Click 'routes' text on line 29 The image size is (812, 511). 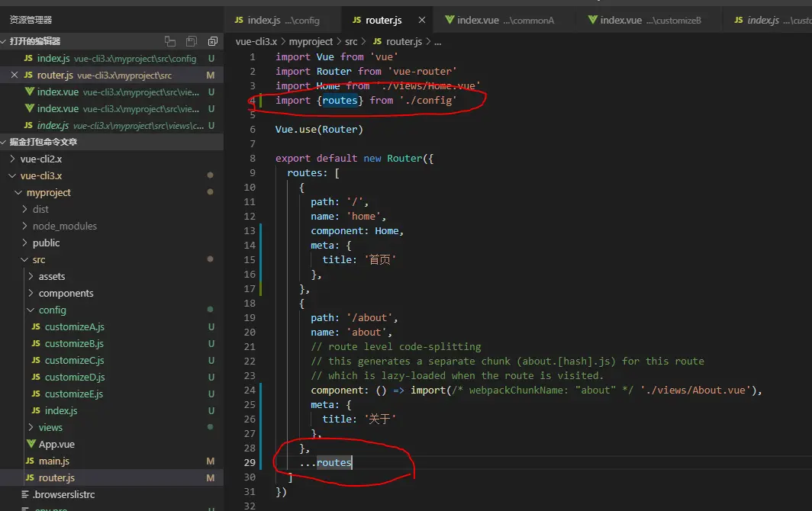point(334,462)
